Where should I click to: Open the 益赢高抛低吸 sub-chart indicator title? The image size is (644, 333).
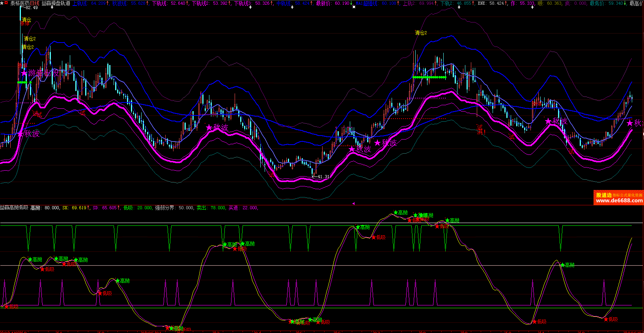14,208
